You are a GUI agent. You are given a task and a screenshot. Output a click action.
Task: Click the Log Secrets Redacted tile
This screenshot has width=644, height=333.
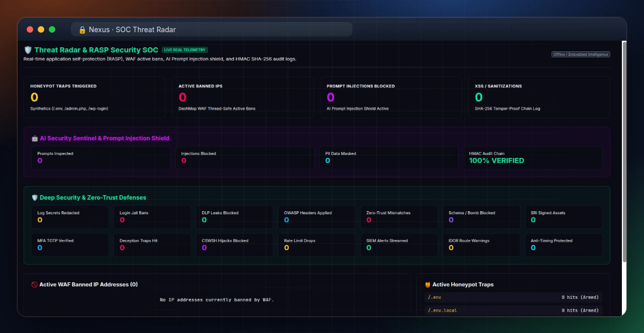[x=69, y=217]
